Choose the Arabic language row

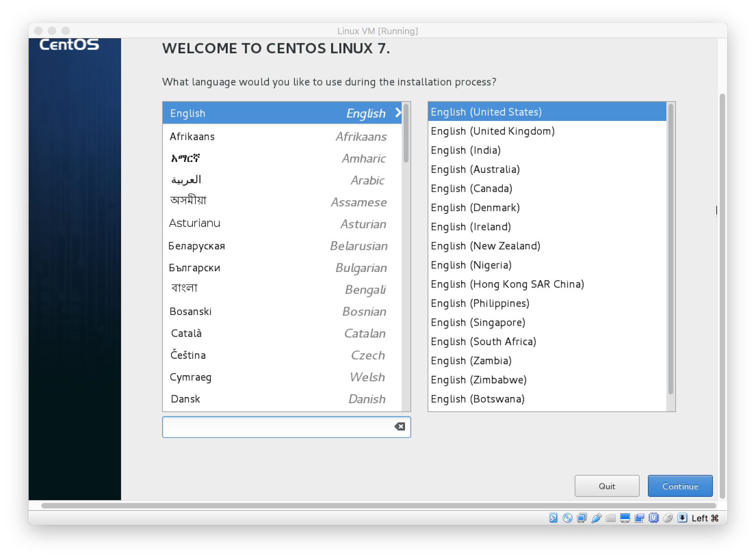pos(282,180)
